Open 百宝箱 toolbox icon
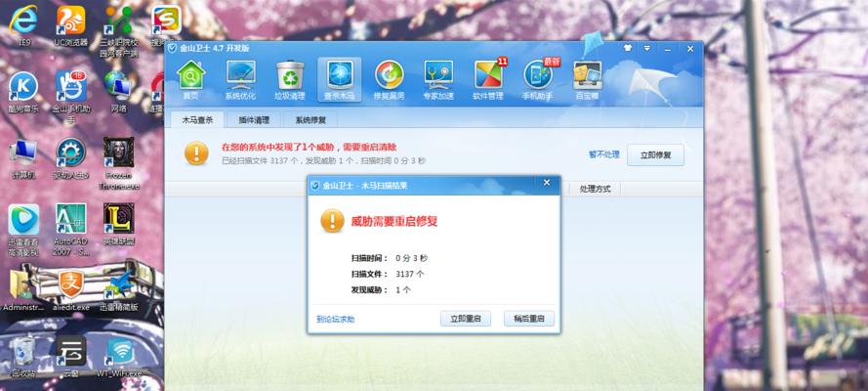The height and width of the screenshot is (391, 868). pyautogui.click(x=587, y=80)
